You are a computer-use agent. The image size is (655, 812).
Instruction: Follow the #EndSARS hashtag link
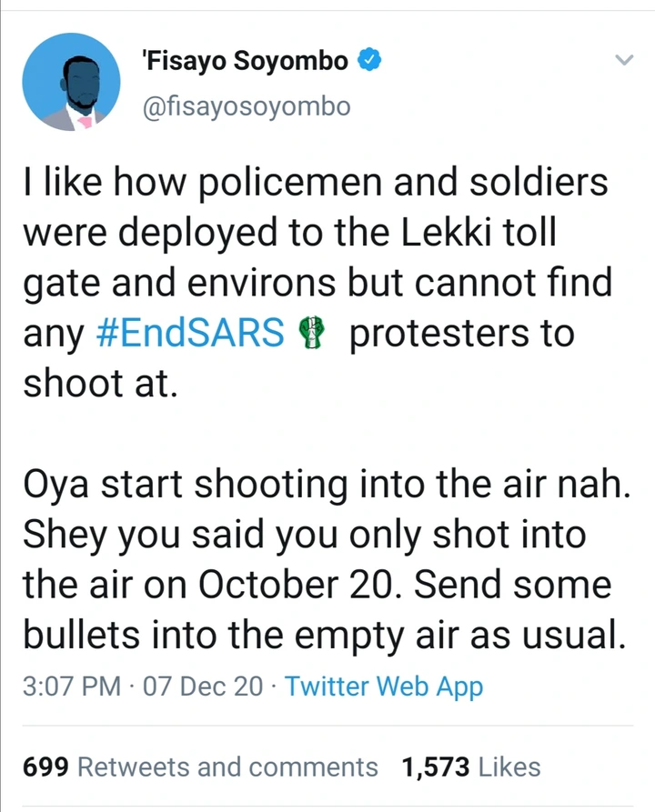pos(190,335)
